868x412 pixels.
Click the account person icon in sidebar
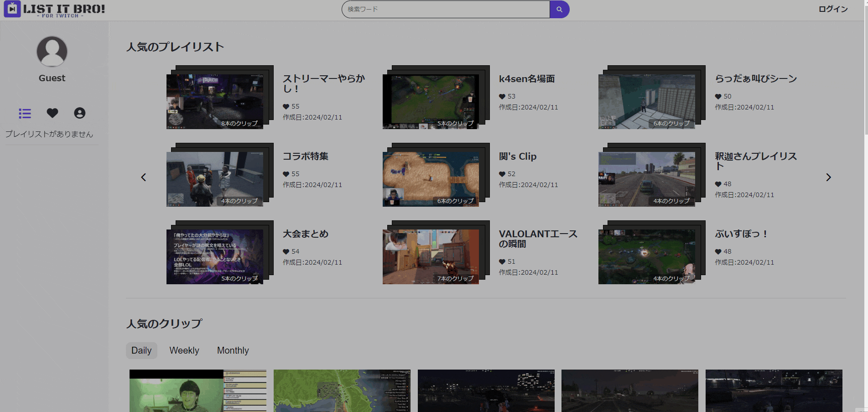pos(80,113)
